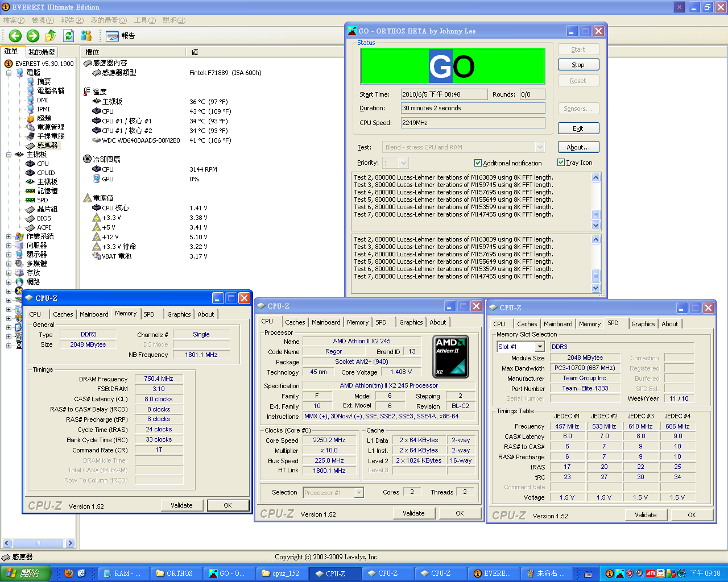
Task: Launch Firefox from the quick launch bar
Action: (x=69, y=573)
